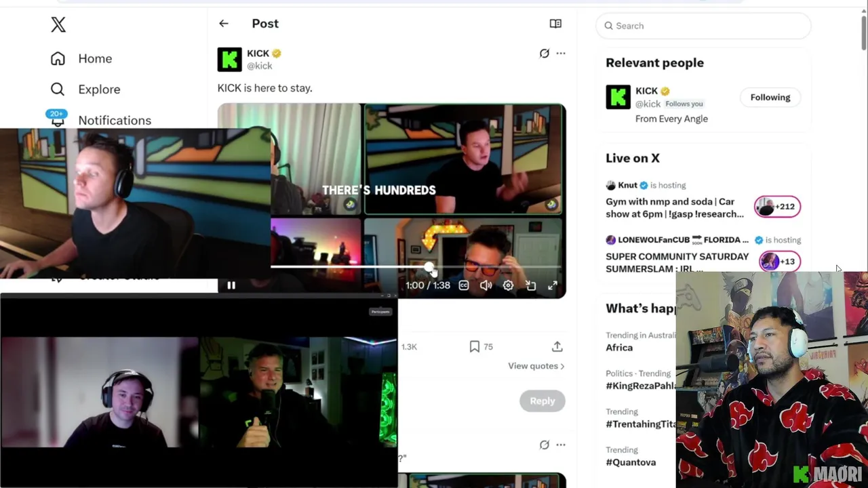This screenshot has height=488, width=868.
Task: Open the video settings gear
Action: (x=508, y=285)
